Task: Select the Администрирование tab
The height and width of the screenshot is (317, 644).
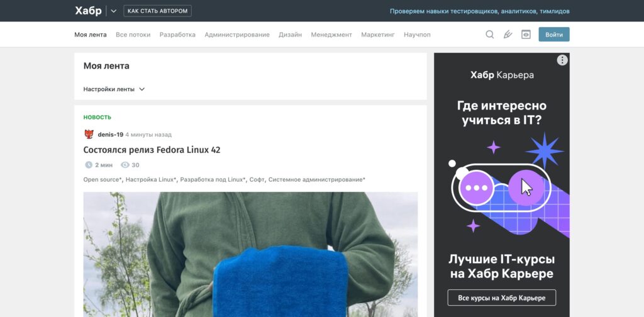Action: point(237,35)
